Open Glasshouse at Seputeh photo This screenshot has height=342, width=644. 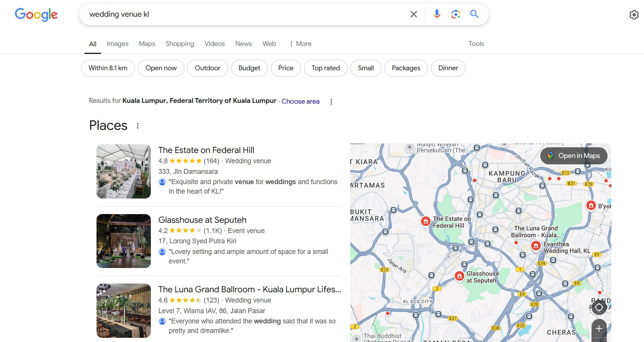tap(123, 241)
